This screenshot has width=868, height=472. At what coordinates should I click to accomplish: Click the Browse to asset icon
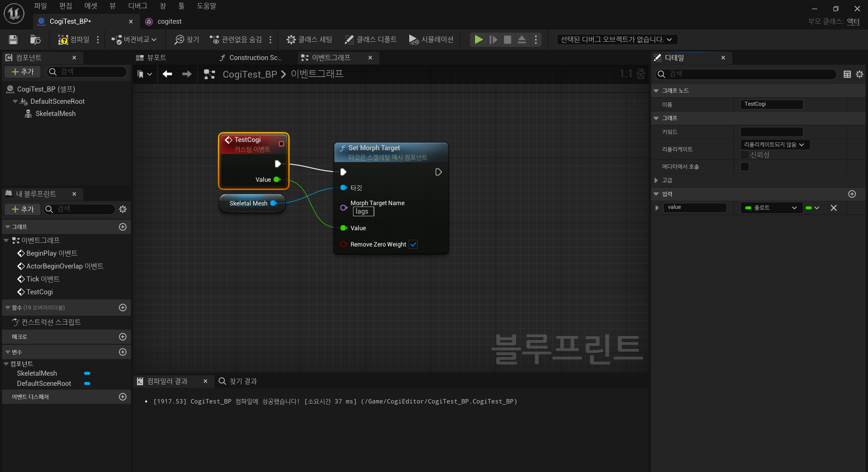pyautogui.click(x=35, y=40)
